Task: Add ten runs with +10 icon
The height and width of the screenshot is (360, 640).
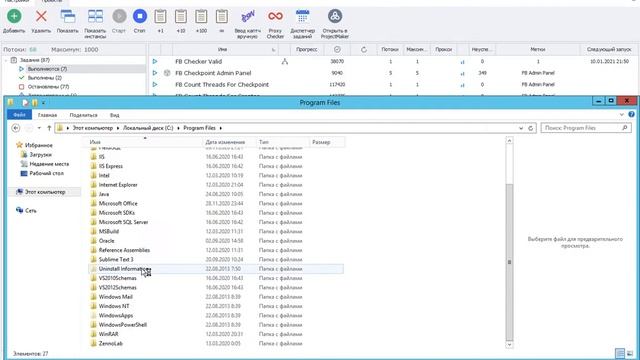Action: click(x=181, y=17)
